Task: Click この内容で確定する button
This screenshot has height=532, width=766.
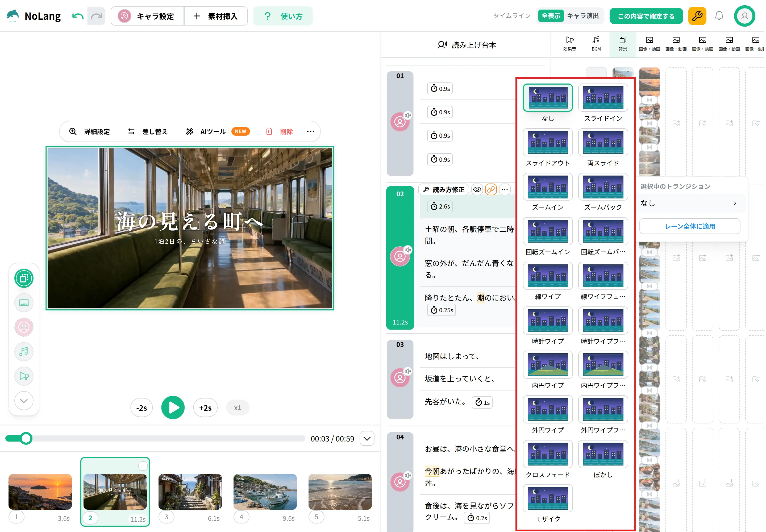Action: [x=646, y=16]
